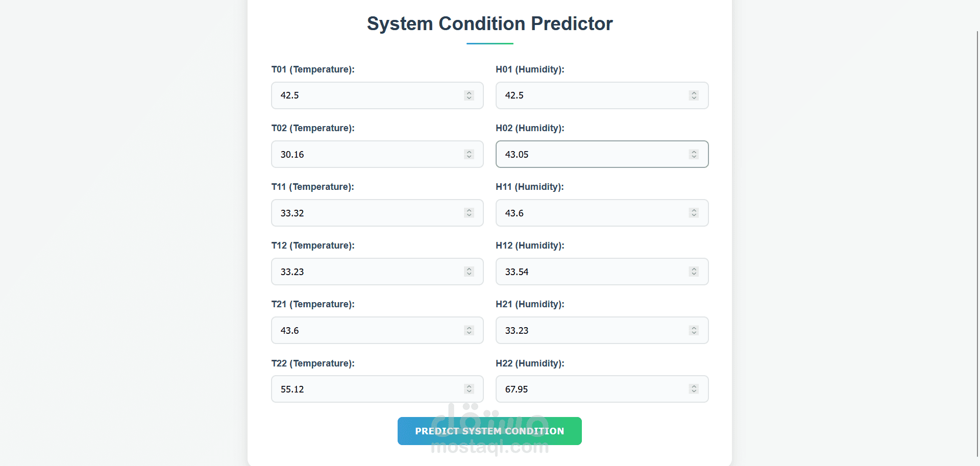Increment the T02 temperature value
This screenshot has width=980, height=466.
(469, 152)
